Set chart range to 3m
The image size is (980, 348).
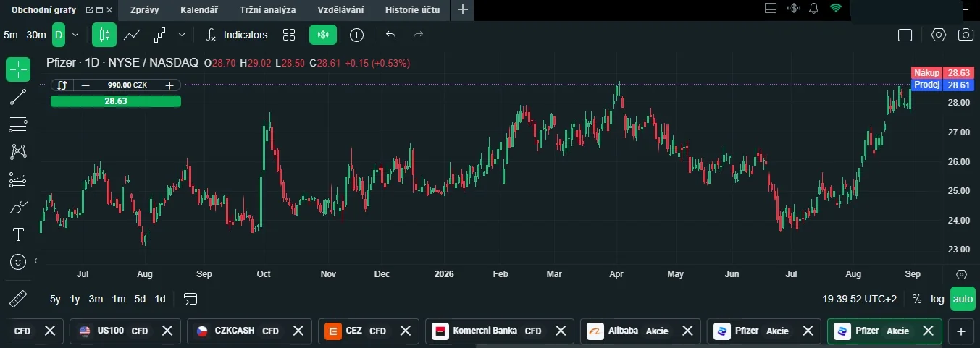[x=96, y=299]
